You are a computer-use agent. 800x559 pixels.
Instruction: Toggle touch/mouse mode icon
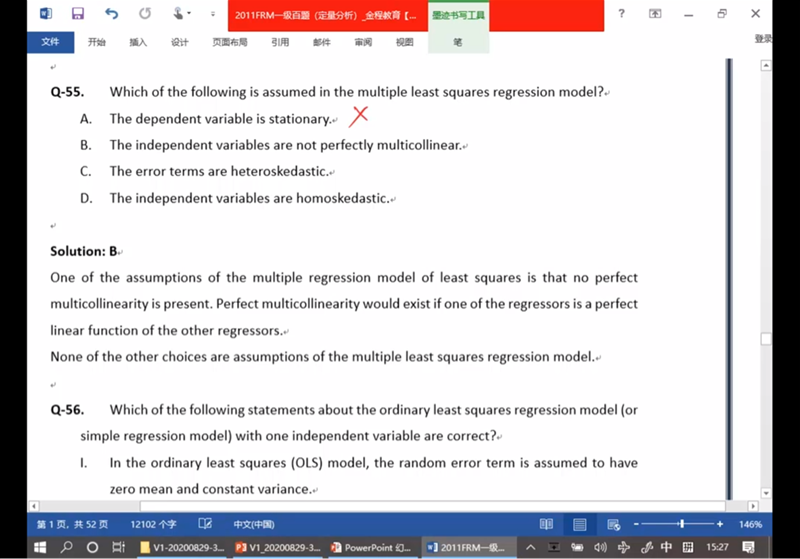pyautogui.click(x=178, y=13)
